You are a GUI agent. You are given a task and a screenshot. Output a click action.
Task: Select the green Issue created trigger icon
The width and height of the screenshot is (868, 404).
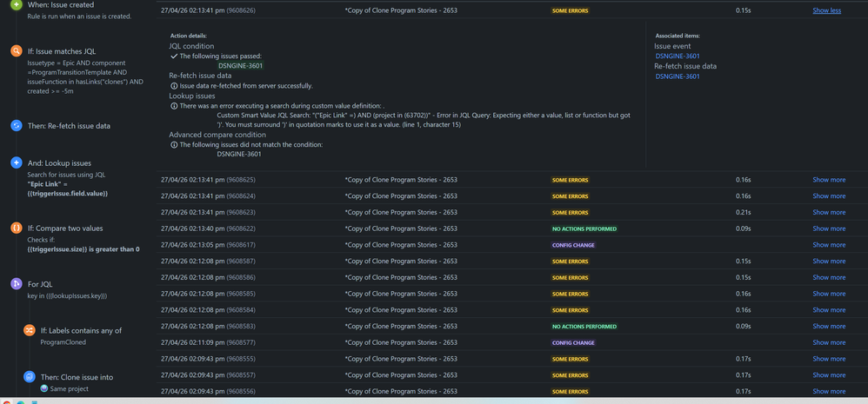[16, 4]
